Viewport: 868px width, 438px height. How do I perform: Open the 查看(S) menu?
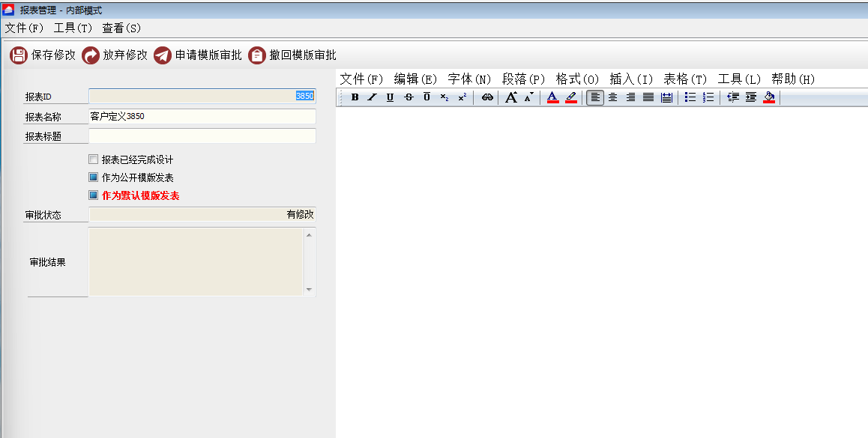click(121, 28)
